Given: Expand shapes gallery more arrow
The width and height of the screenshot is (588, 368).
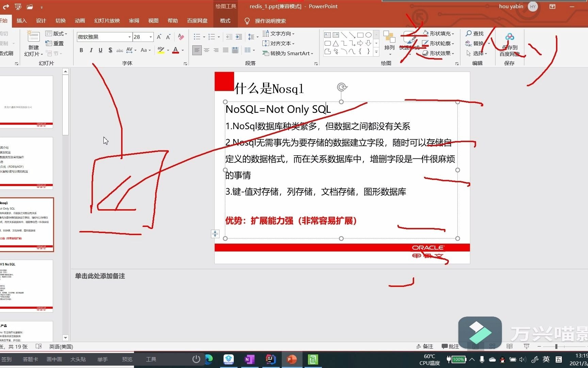Looking at the screenshot, I should point(376,52).
